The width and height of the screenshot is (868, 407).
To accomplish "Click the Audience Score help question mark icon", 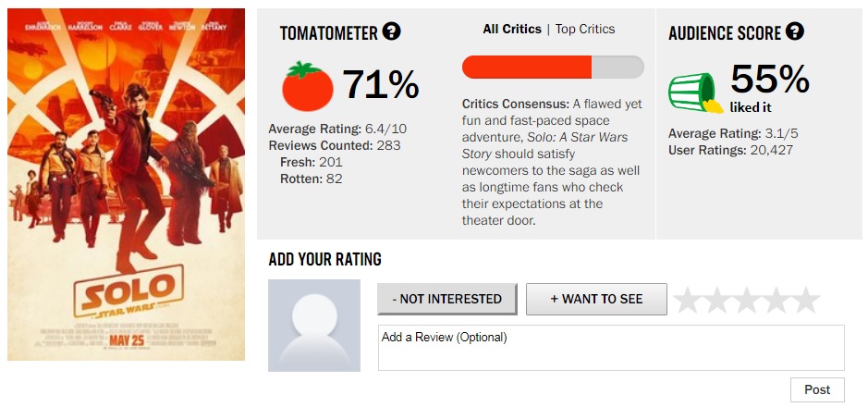I will tap(794, 32).
